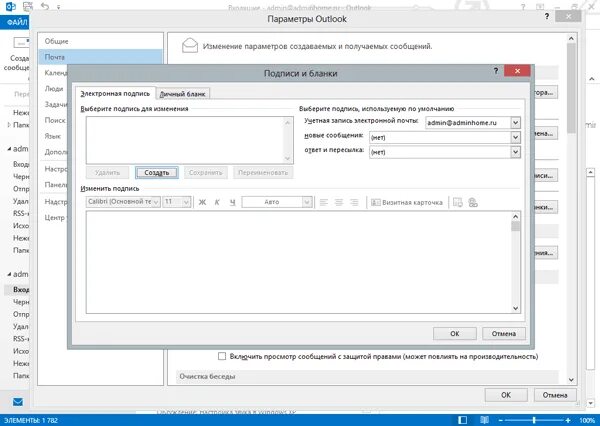The width and height of the screenshot is (600, 426).
Task: Click Переименовать signature button
Action: 263,173
